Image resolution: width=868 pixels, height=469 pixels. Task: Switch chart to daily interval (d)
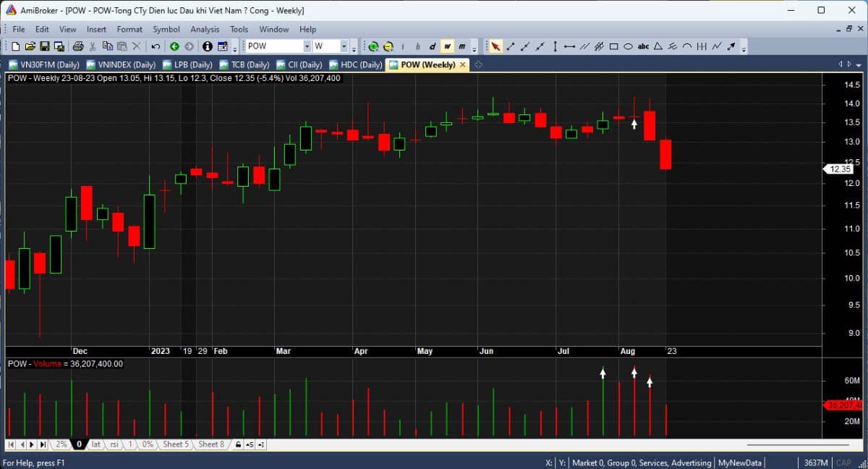(x=433, y=46)
